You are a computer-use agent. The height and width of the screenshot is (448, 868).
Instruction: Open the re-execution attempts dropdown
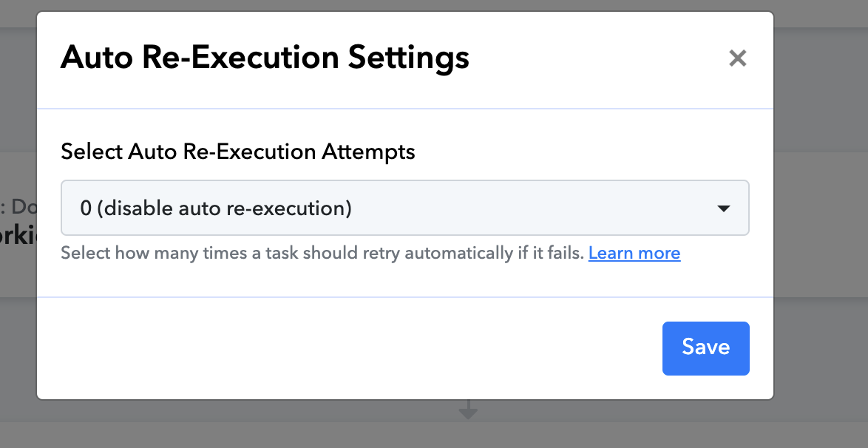point(404,208)
